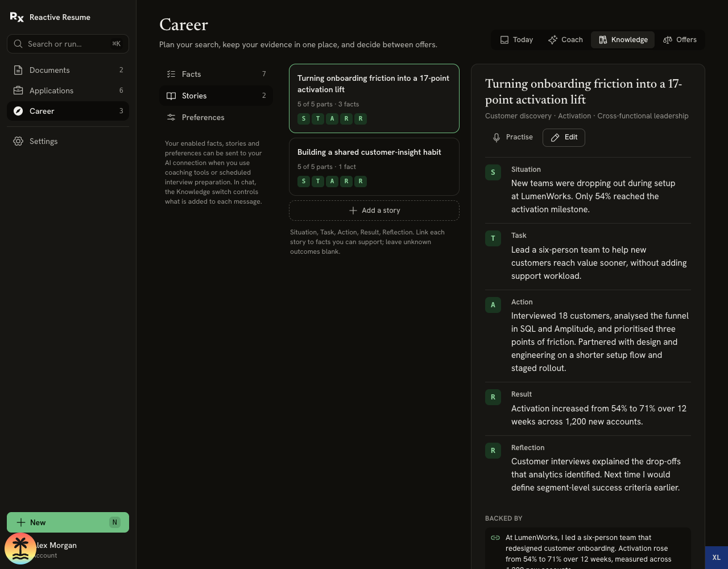This screenshot has width=728, height=569.
Task: Click the XL badge in the corner
Action: pyautogui.click(x=717, y=558)
